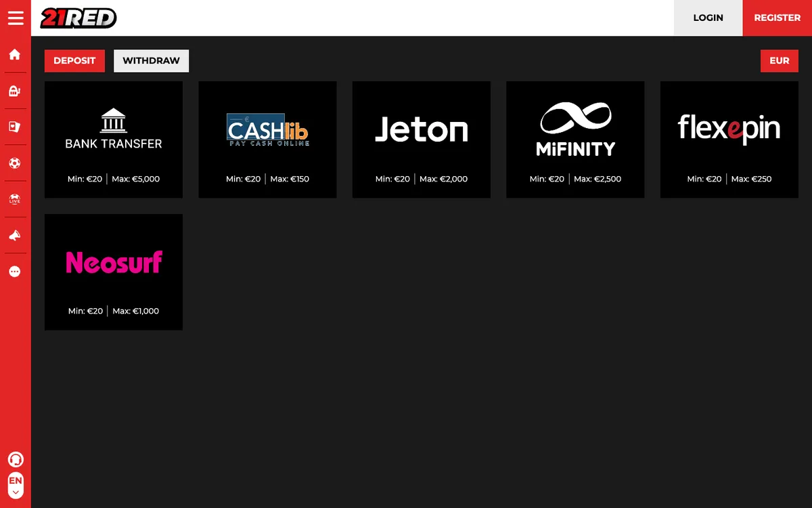Open the soccer ball sports icon
Screen dimensions: 812x508
click(15, 163)
